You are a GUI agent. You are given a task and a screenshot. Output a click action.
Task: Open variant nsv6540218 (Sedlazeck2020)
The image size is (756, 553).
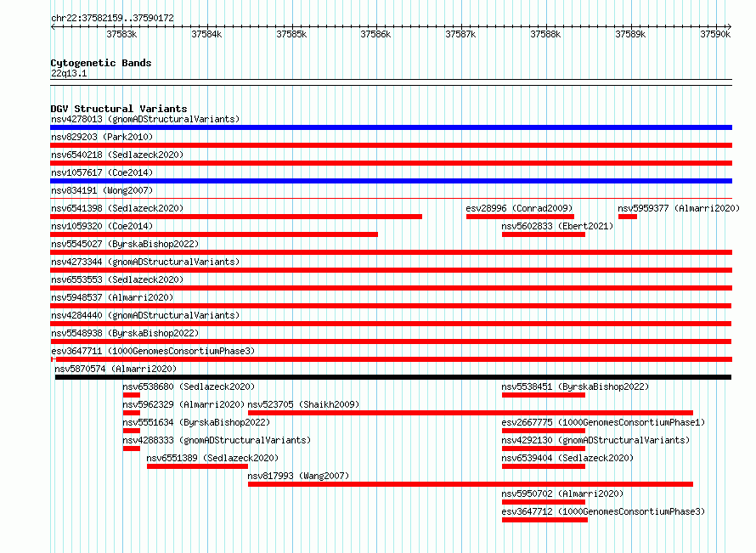coord(117,155)
